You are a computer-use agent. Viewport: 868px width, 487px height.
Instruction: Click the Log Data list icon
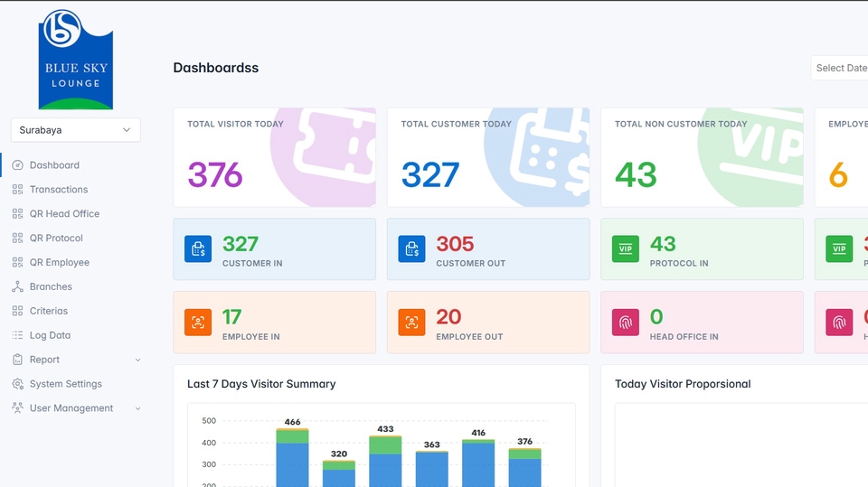[18, 335]
